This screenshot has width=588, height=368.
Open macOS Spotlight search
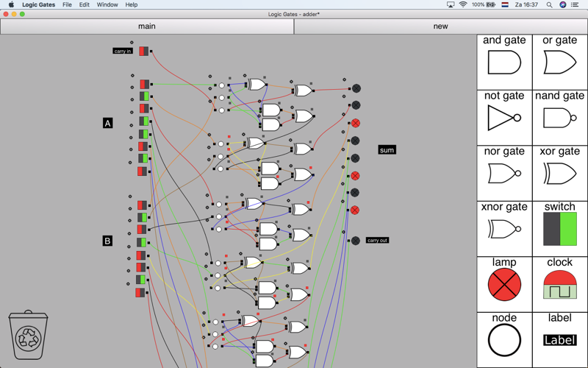(549, 4)
